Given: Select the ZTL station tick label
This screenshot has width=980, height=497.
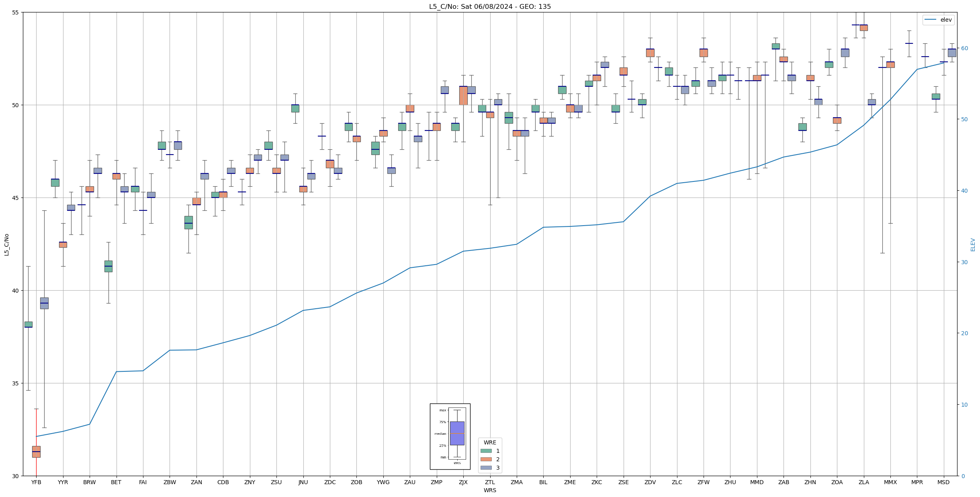Looking at the screenshot, I should (x=490, y=482).
